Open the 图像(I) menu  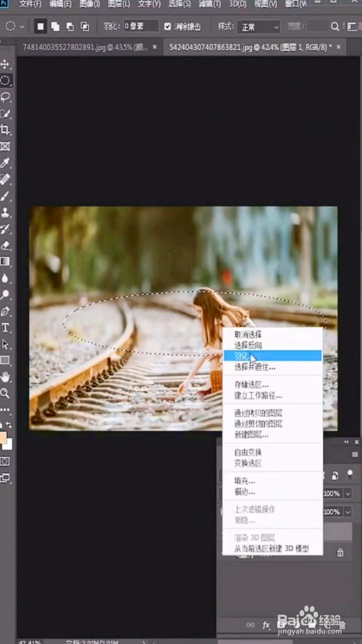point(89,4)
